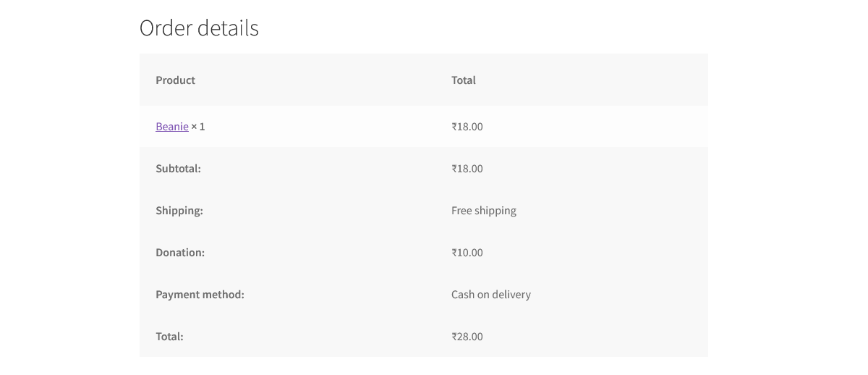This screenshot has width=868, height=375.
Task: Click the Order details heading
Action: click(x=199, y=28)
